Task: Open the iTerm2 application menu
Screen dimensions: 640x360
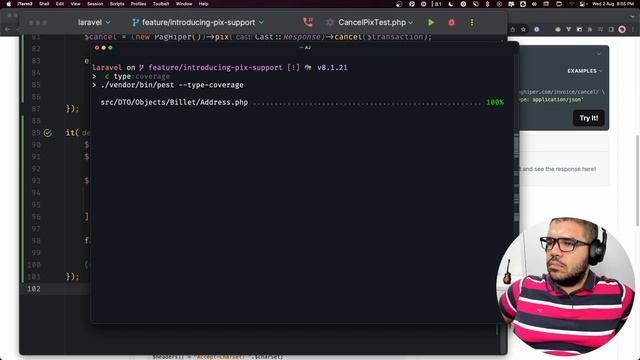Action: tap(25, 4)
